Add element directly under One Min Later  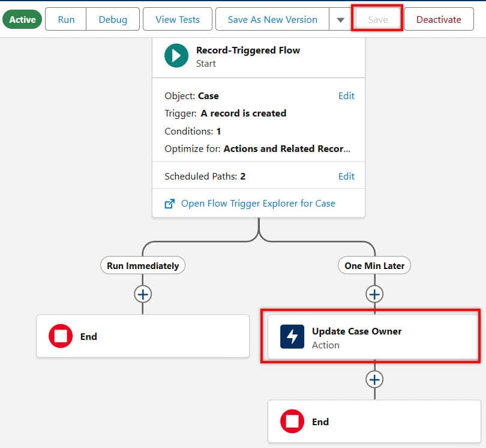[374, 294]
